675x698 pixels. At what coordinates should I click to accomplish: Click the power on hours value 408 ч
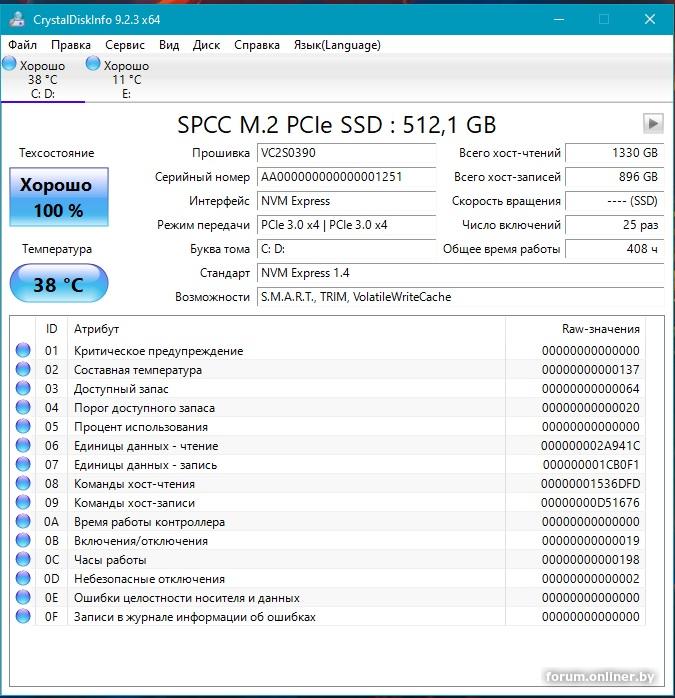coord(614,249)
